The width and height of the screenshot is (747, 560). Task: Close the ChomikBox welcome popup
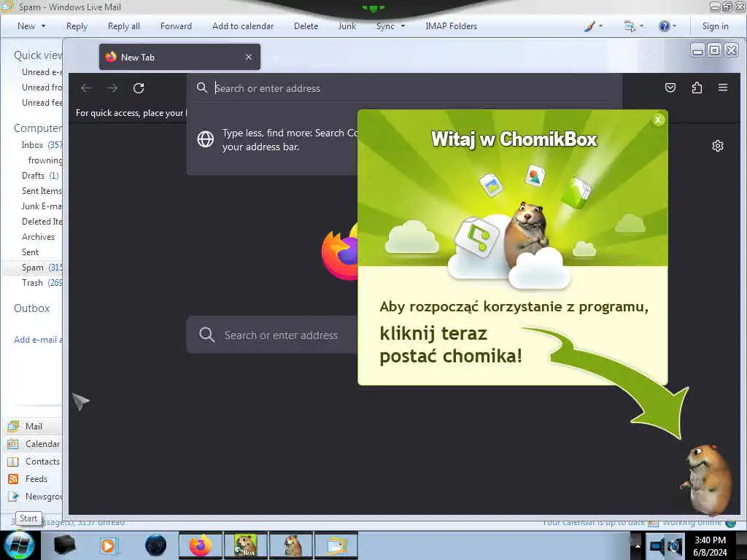click(x=658, y=120)
